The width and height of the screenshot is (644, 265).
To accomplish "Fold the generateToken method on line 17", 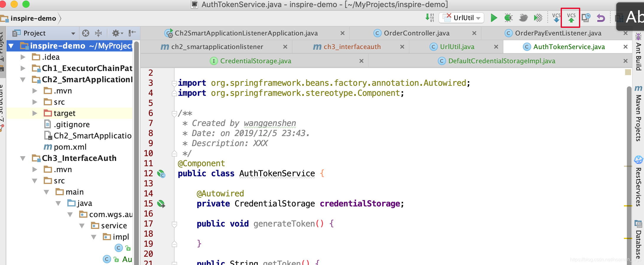I will (174, 224).
